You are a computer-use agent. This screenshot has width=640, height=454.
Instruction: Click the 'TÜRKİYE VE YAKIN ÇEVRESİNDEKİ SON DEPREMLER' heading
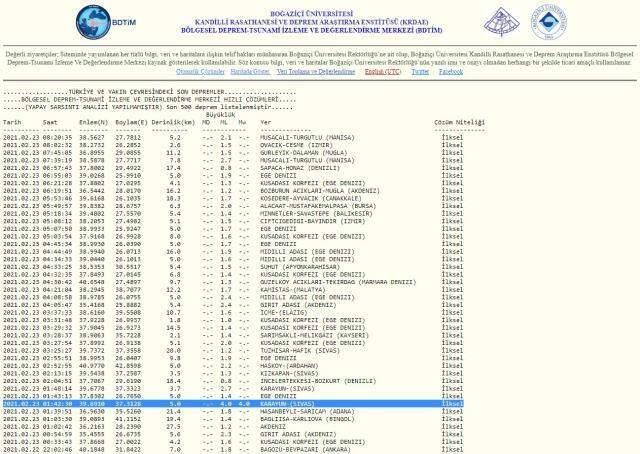[x=147, y=92]
